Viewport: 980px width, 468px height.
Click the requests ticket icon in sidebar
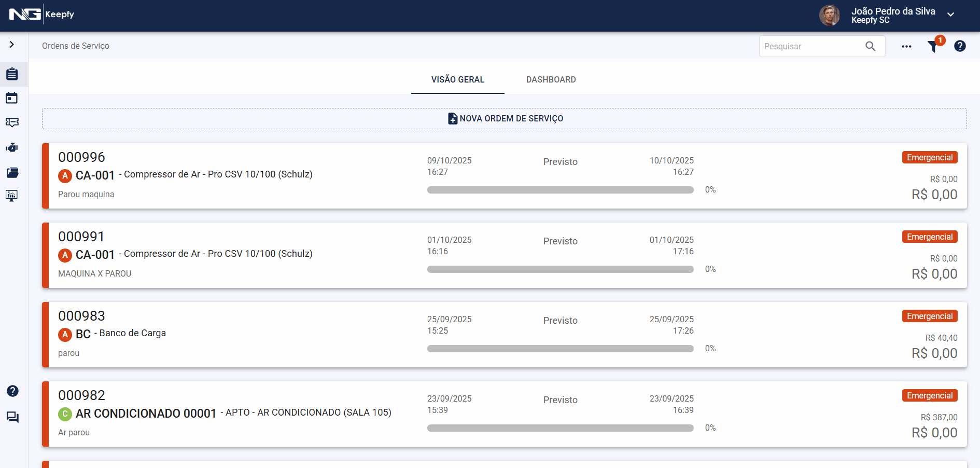pyautogui.click(x=12, y=122)
